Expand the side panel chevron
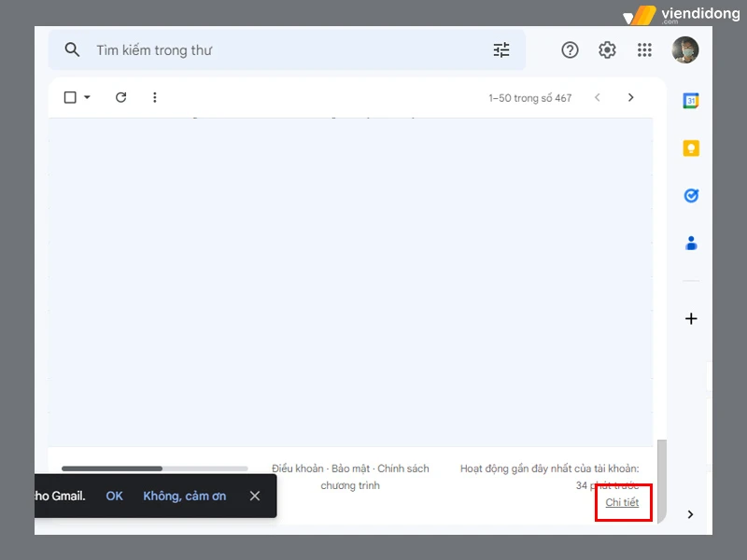Image resolution: width=747 pixels, height=560 pixels. [690, 513]
